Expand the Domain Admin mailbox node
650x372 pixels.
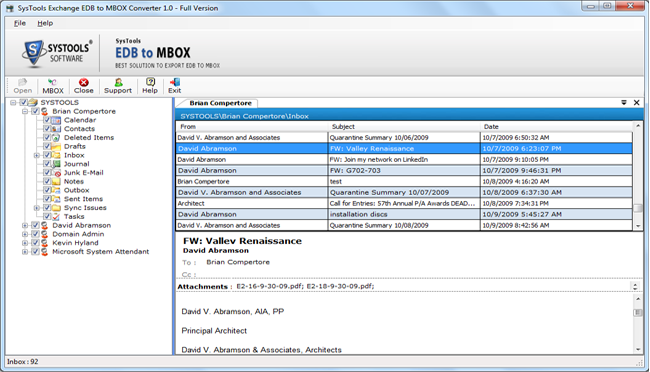coord(25,234)
